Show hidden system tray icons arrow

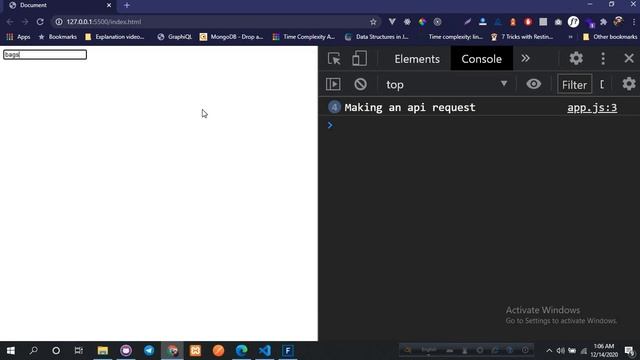[549, 351]
